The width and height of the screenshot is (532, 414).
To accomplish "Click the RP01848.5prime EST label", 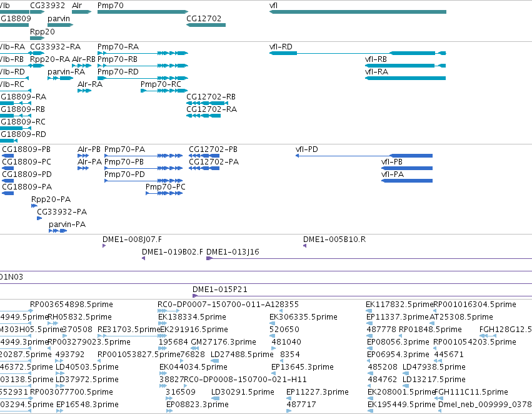I will (430, 330).
